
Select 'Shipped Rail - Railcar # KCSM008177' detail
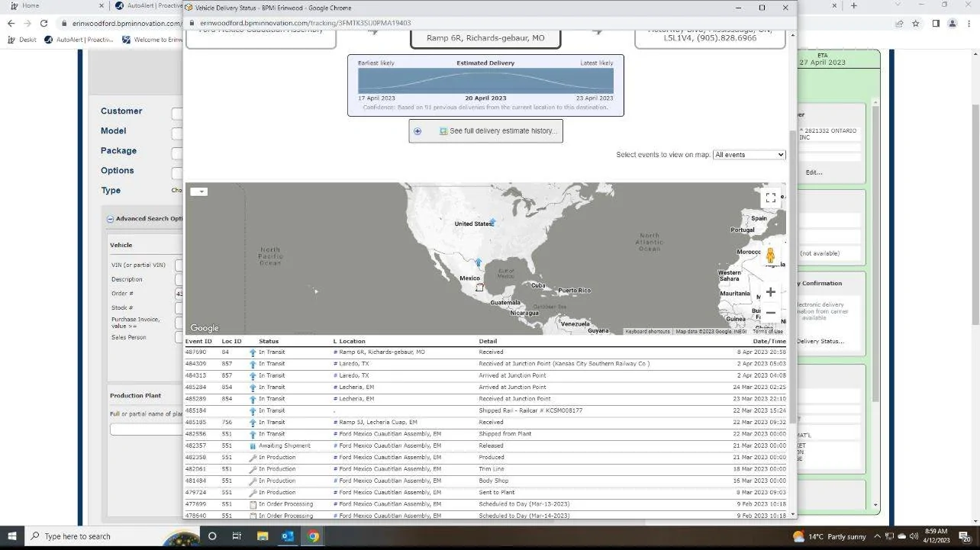[x=530, y=410]
